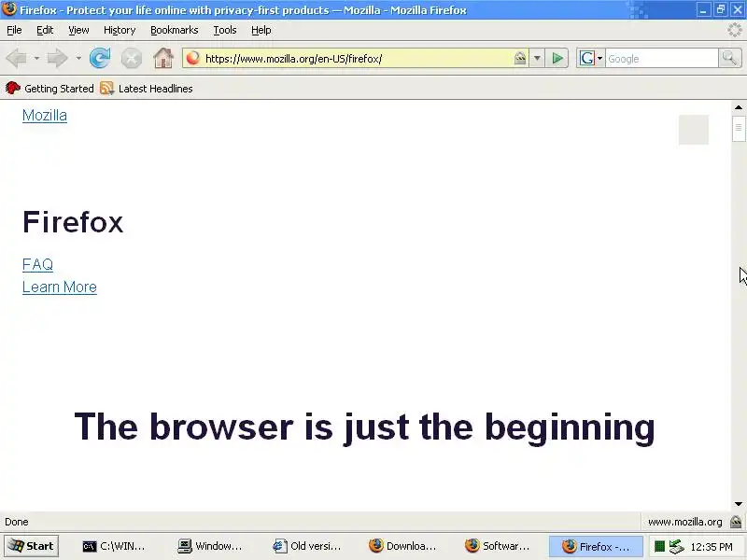Image resolution: width=747 pixels, height=560 pixels.
Task: Click the page menu square button
Action: click(694, 130)
